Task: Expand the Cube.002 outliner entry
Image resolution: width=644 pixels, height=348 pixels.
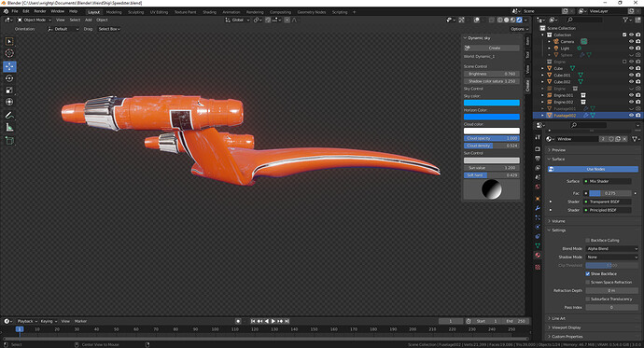Action: (543, 82)
